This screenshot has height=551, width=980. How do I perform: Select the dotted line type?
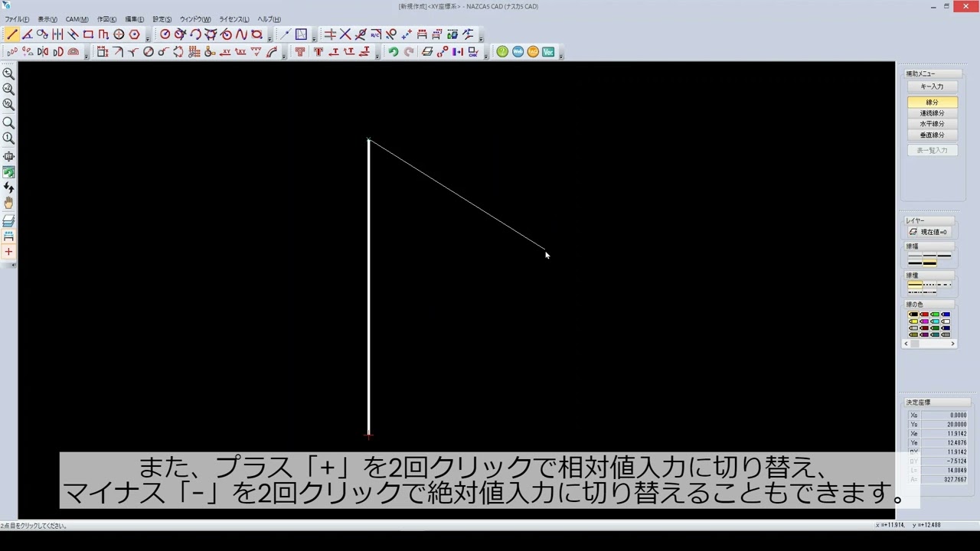(x=929, y=284)
